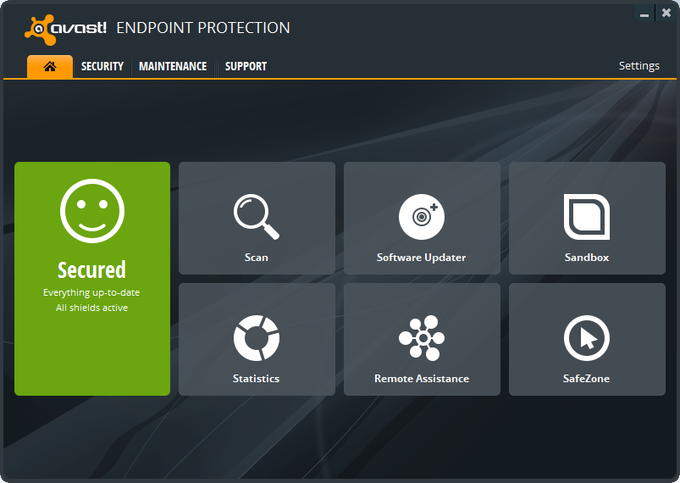Click 'All shields active' status text

tap(92, 308)
